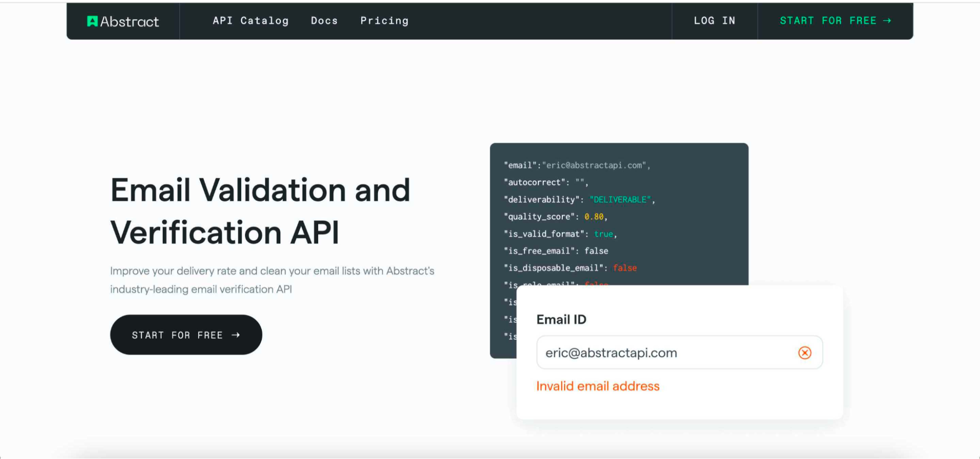Click the heading "Email Validation and Verification API"
This screenshot has width=980, height=459.
[260, 211]
